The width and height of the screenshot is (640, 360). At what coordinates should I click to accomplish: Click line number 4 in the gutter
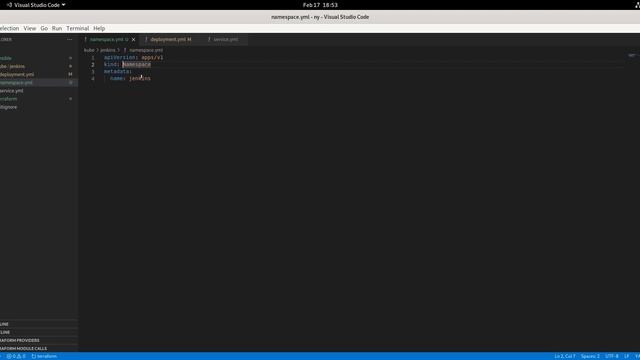[93, 78]
